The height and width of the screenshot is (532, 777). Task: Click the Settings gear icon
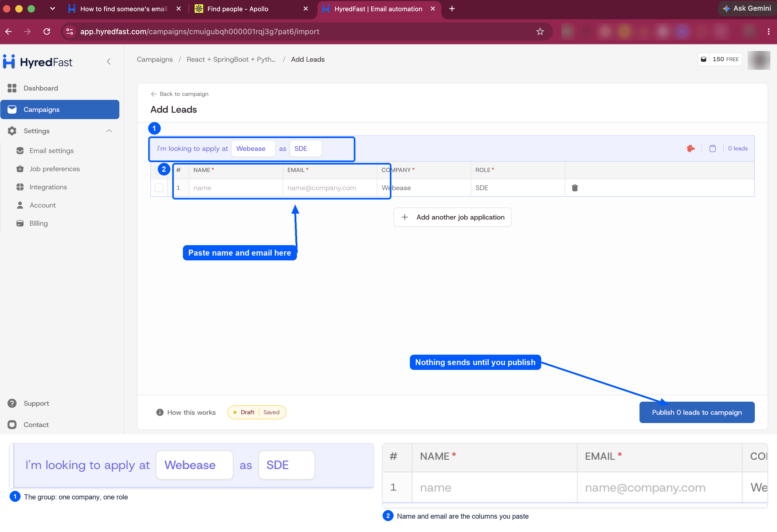click(12, 131)
